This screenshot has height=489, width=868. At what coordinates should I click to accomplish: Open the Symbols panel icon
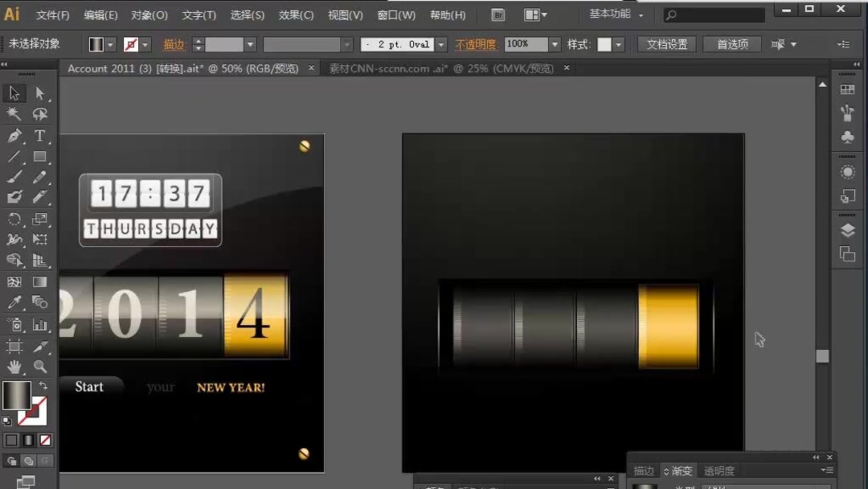click(847, 137)
